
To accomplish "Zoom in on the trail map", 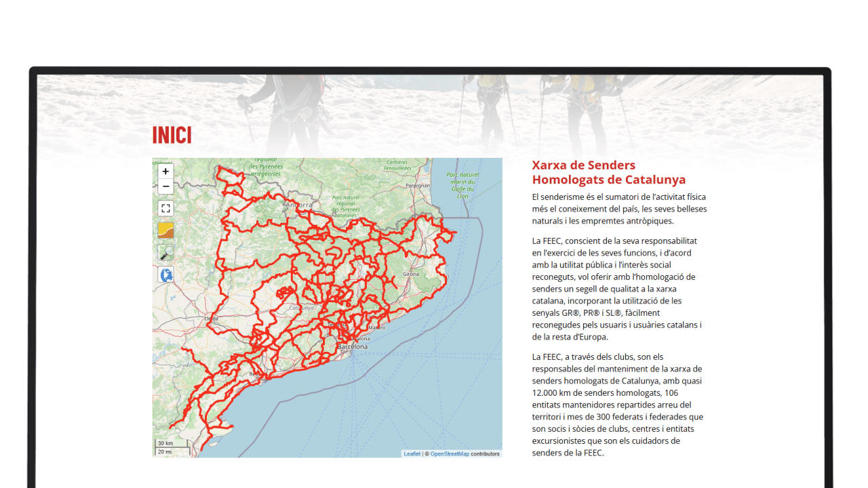I will tap(165, 172).
